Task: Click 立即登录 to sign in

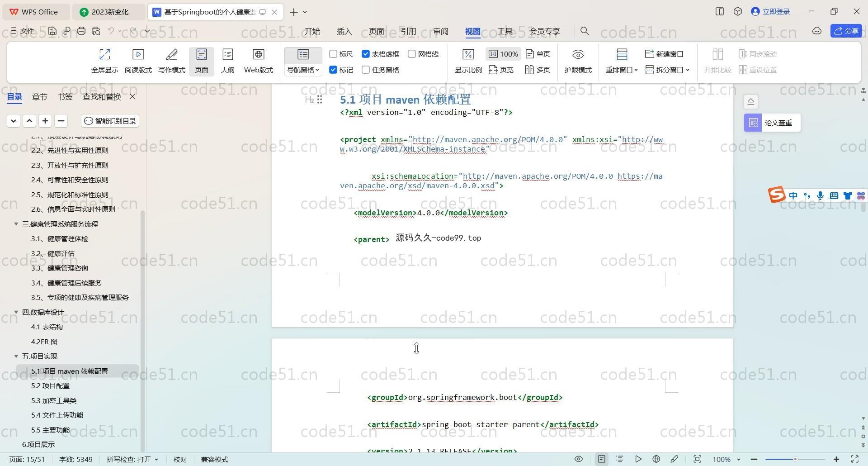Action: (770, 12)
